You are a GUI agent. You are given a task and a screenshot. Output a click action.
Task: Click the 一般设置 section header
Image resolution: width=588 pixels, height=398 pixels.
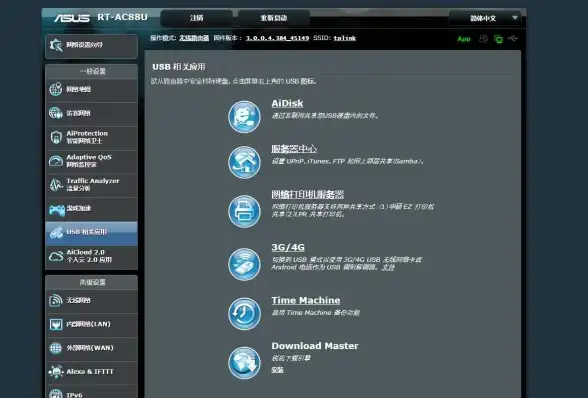tap(92, 71)
